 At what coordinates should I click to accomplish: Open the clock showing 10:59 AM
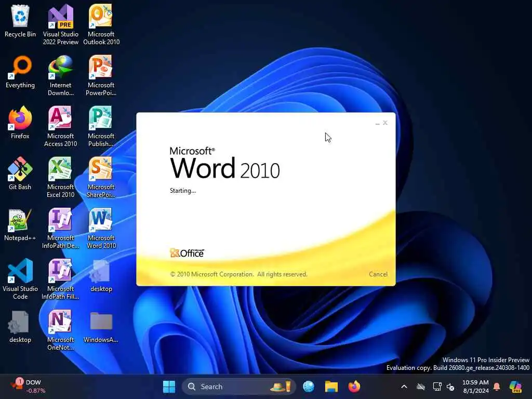pyautogui.click(x=476, y=387)
